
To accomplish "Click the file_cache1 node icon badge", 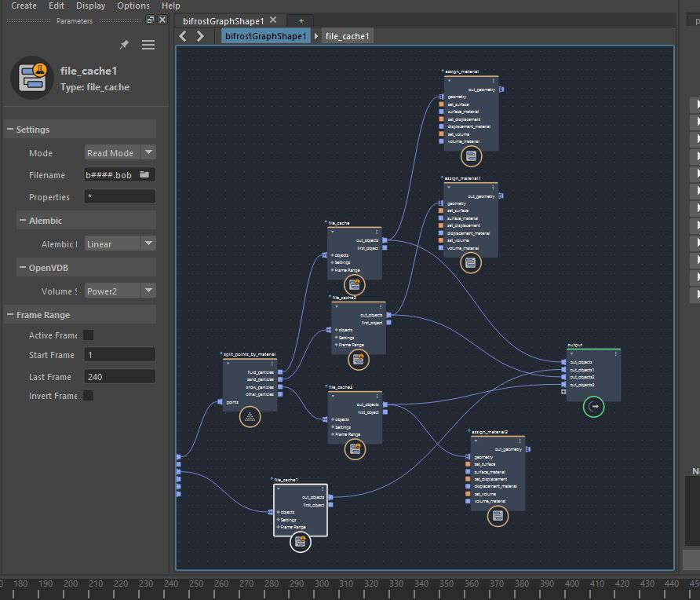I will [301, 542].
